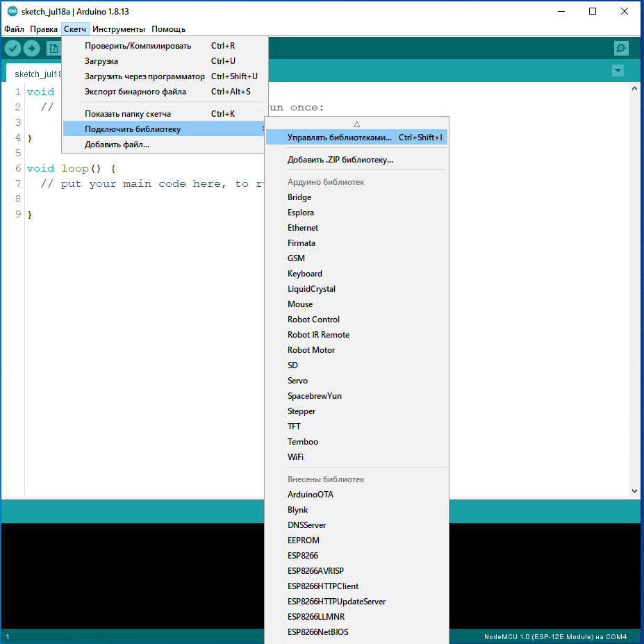Click the Upload arrow toolbar icon
The image size is (644, 644).
[32, 48]
